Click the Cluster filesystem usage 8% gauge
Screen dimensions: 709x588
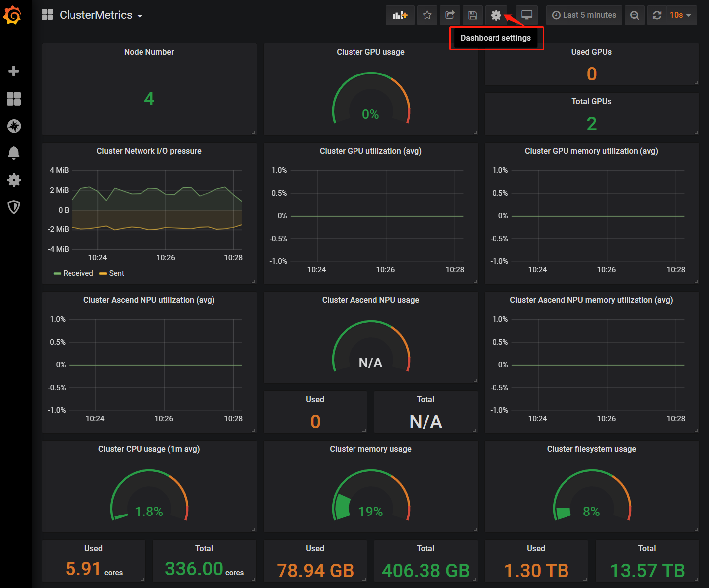pyautogui.click(x=592, y=496)
